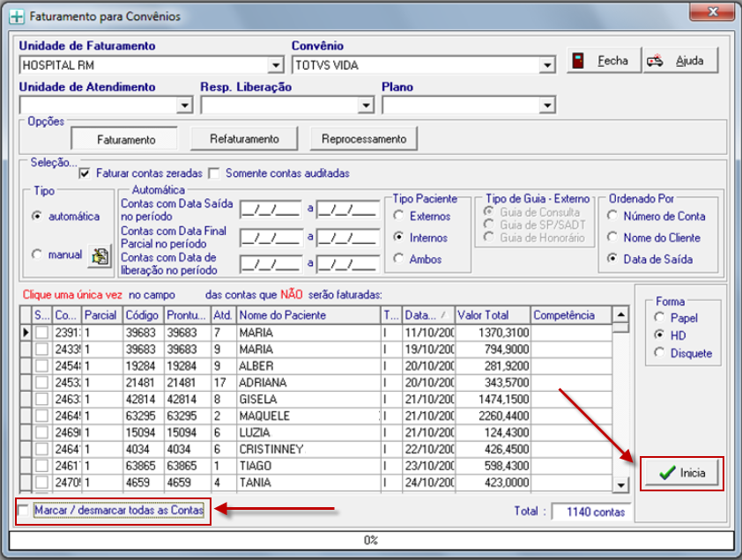Expand Unidade de Atendimento dropdown

click(x=184, y=105)
